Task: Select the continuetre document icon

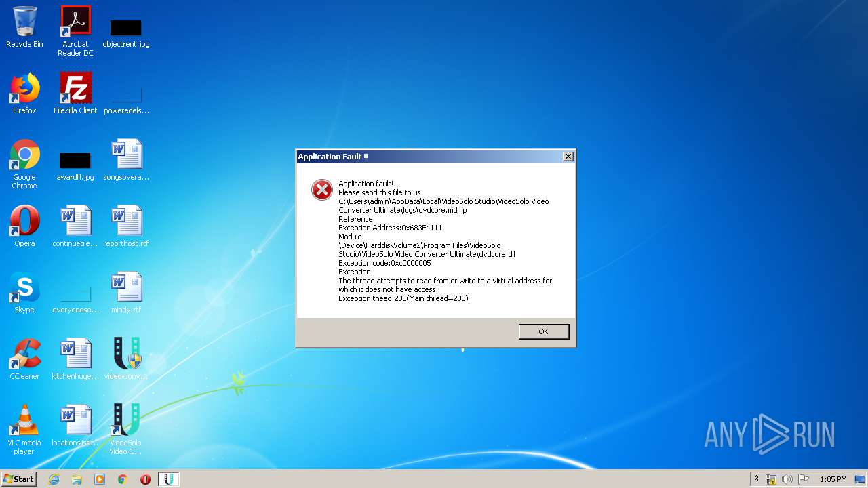Action: pyautogui.click(x=75, y=226)
